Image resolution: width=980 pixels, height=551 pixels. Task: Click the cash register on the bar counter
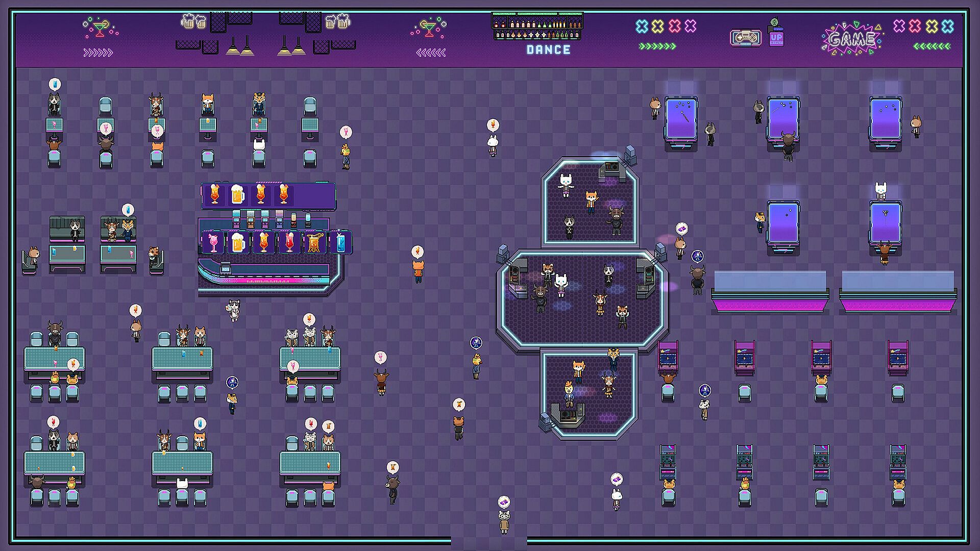pyautogui.click(x=225, y=268)
